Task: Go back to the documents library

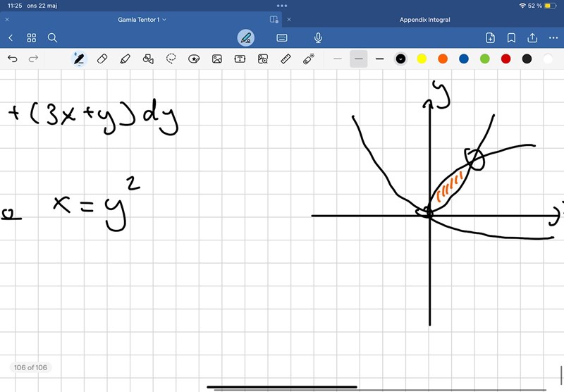Action: [11, 37]
